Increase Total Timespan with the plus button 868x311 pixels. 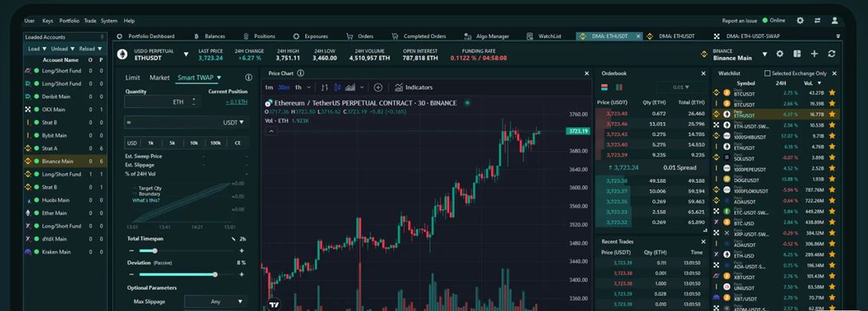(x=241, y=251)
